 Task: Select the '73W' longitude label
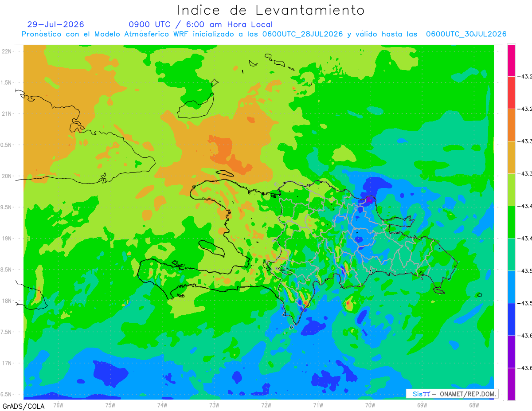pos(214,405)
